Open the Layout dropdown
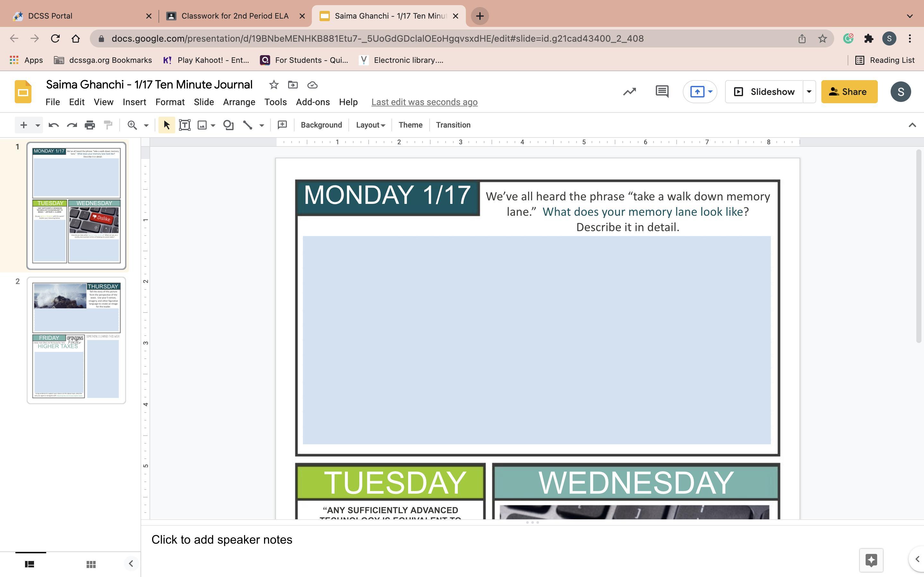The image size is (924, 577). coord(370,125)
